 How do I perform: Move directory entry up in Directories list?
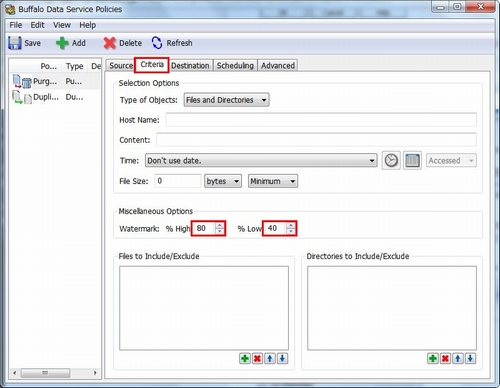(x=458, y=359)
